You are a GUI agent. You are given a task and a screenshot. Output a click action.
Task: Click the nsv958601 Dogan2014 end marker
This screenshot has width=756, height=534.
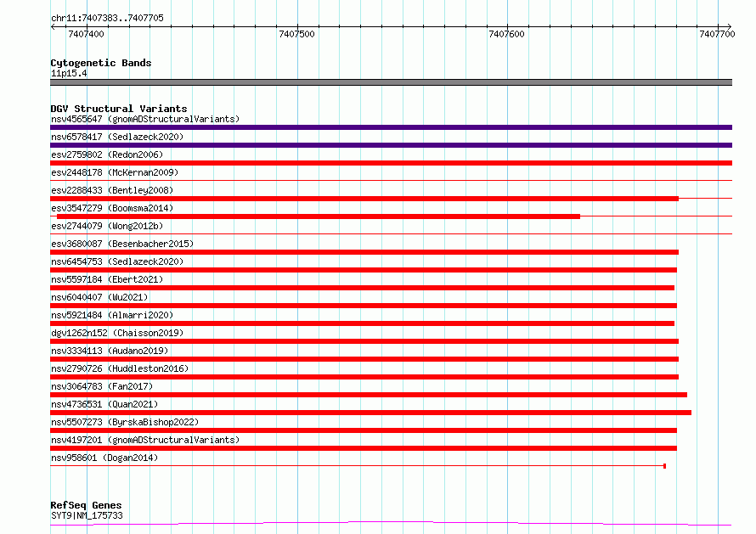(x=665, y=466)
